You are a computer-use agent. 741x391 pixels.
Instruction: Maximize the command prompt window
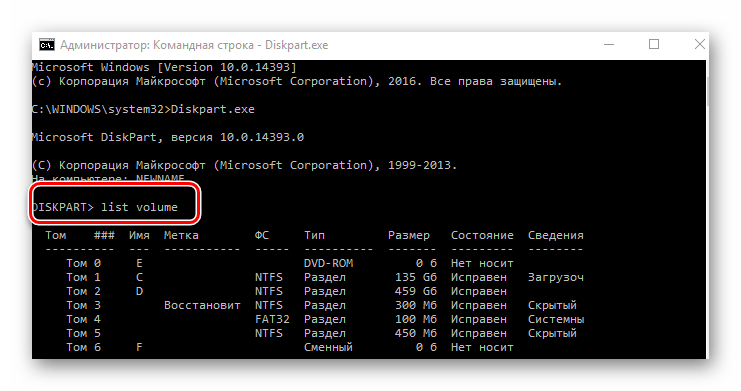tap(654, 44)
